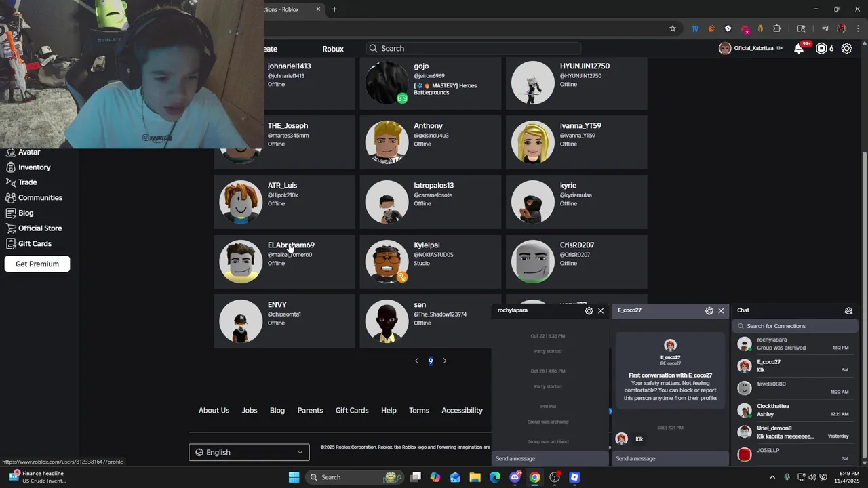Go to the previous connections page
This screenshot has height=488, width=868.
[x=416, y=361]
